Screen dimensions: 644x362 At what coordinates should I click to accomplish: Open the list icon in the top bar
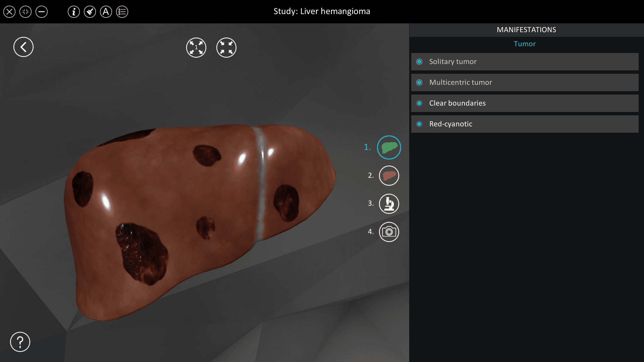click(122, 12)
